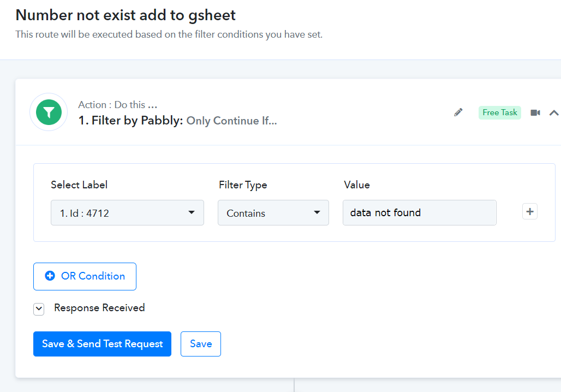The height and width of the screenshot is (392, 561).
Task: Click the Action : Do this text
Action: (x=118, y=105)
